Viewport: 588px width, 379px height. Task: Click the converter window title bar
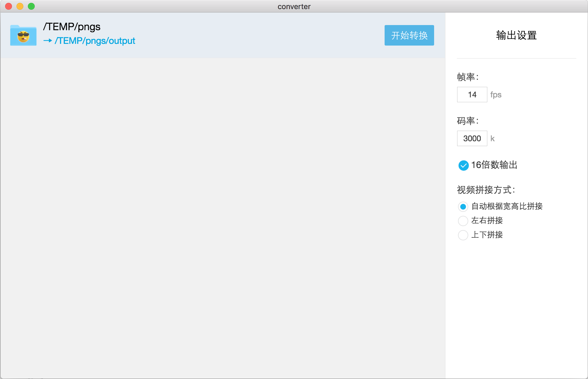294,6
